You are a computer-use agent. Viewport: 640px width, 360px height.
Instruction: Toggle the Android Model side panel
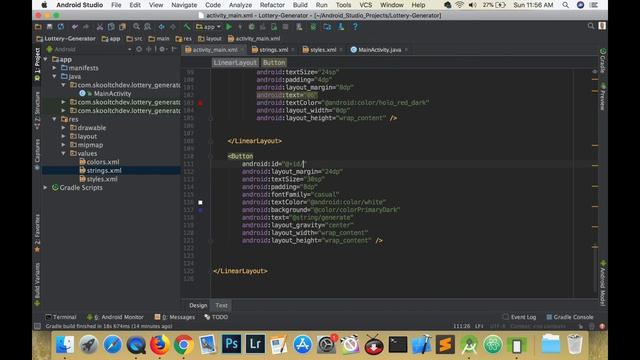tap(602, 283)
